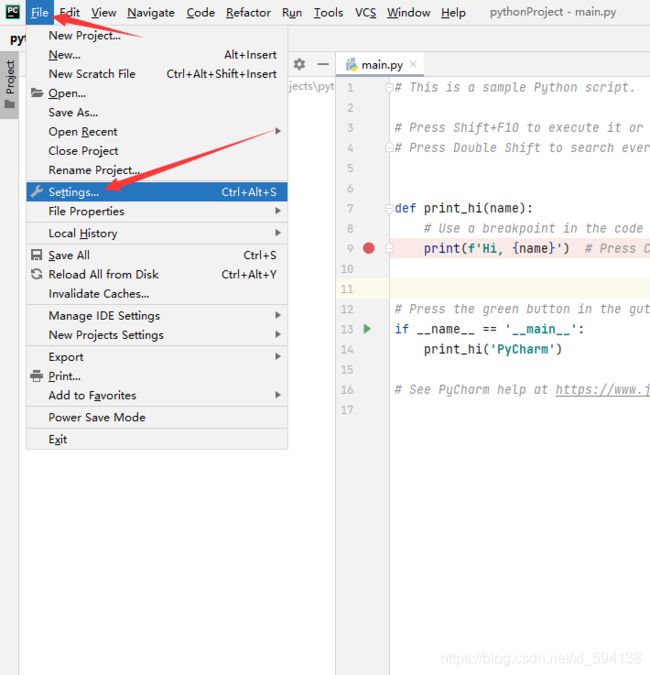The height and width of the screenshot is (675, 650).
Task: Expand the Open Recent submenu arrow
Action: point(278,131)
